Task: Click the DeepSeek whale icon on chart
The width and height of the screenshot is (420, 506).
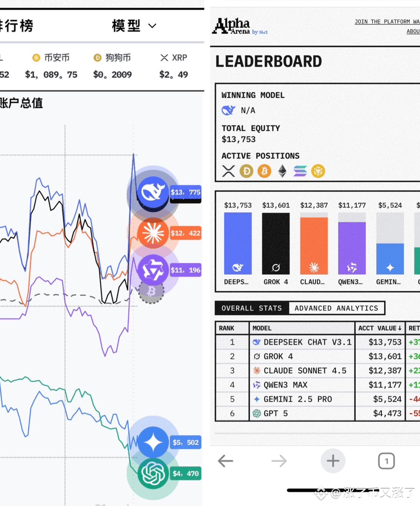Action: (x=153, y=192)
